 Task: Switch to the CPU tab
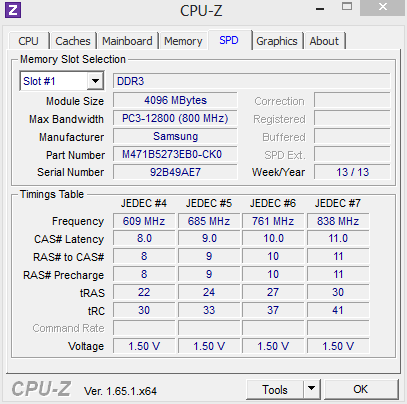coord(29,41)
